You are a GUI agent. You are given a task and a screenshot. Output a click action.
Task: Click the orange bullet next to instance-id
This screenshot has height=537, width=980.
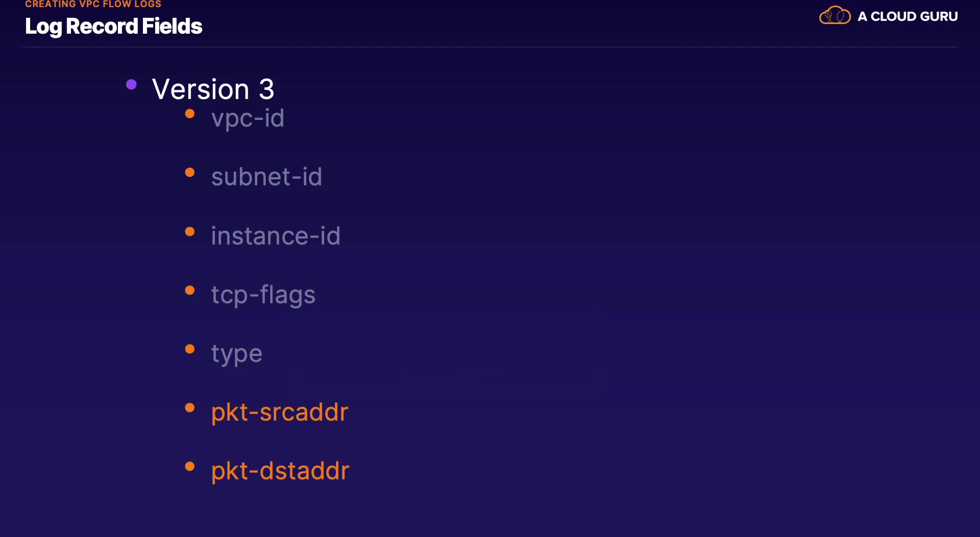[x=190, y=232]
